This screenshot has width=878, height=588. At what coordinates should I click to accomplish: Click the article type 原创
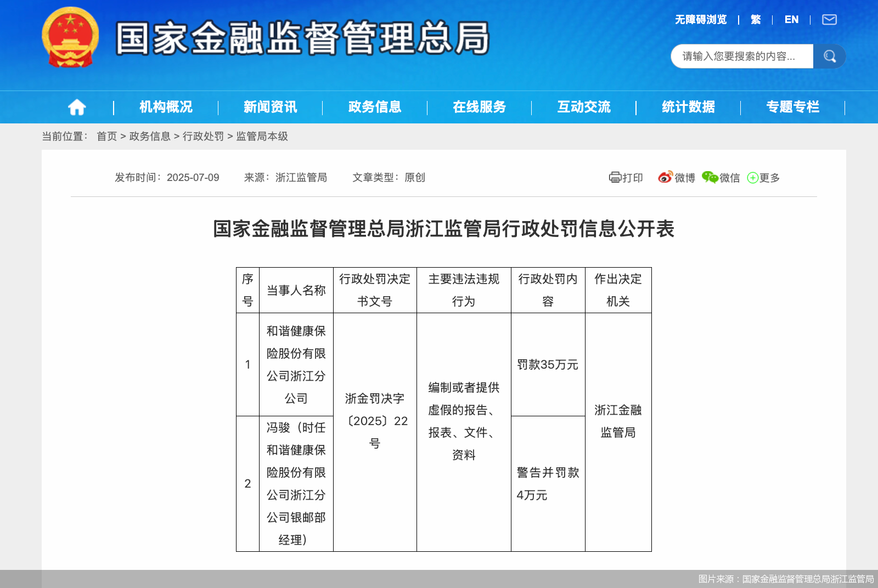tap(415, 178)
